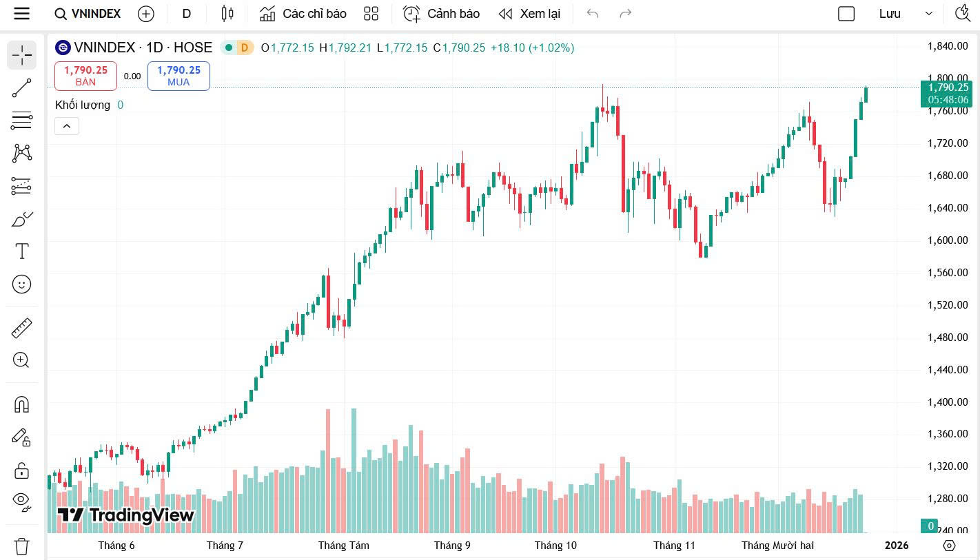Open the hamburger main menu

pyautogui.click(x=22, y=14)
